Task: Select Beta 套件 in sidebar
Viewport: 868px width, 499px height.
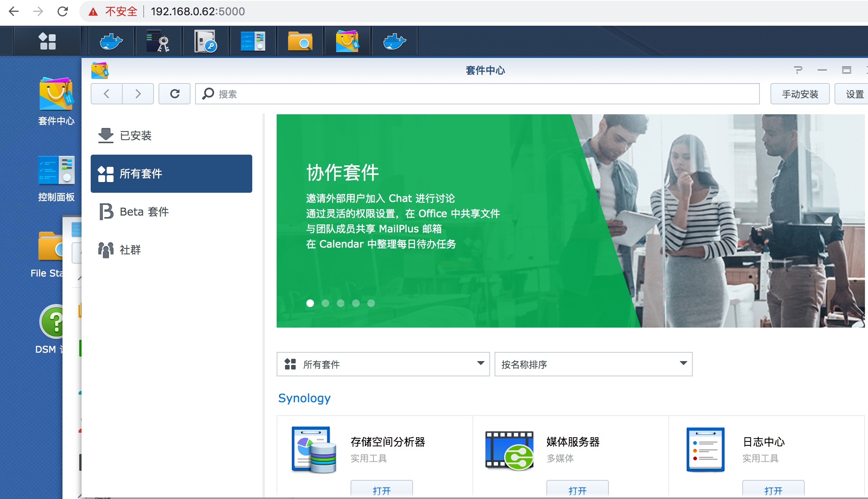Action: 171,212
